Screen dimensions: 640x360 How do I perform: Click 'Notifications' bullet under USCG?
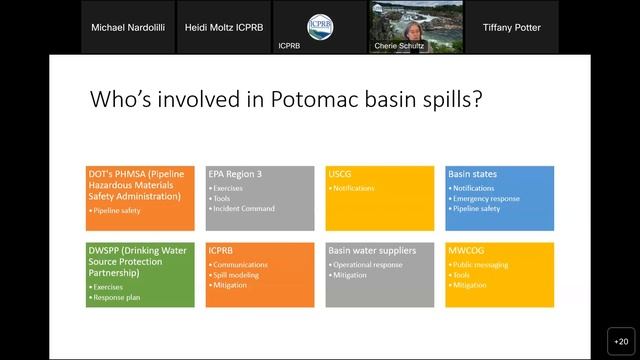pos(353,188)
